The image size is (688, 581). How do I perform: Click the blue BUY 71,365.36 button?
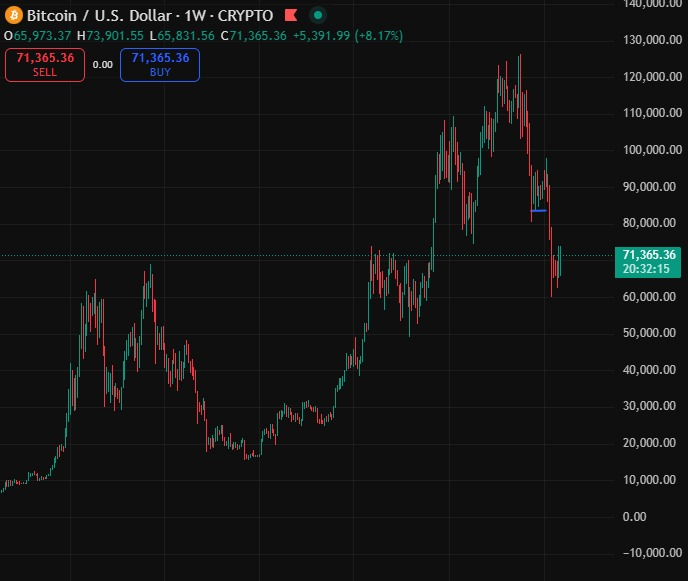pos(160,65)
